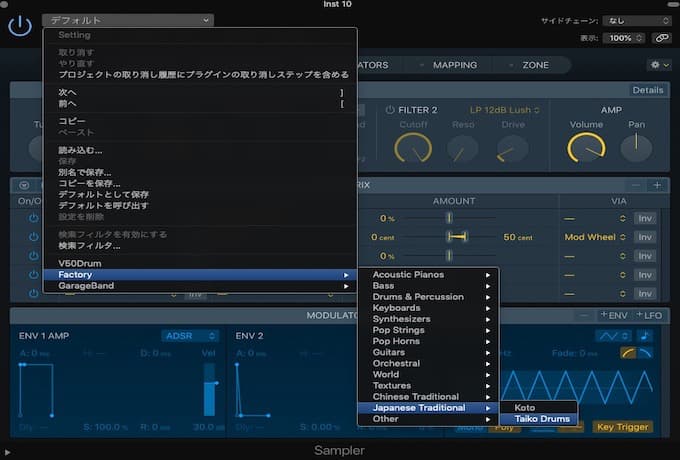Toggle FILTER 2 power
680x460 pixels.
click(389, 110)
